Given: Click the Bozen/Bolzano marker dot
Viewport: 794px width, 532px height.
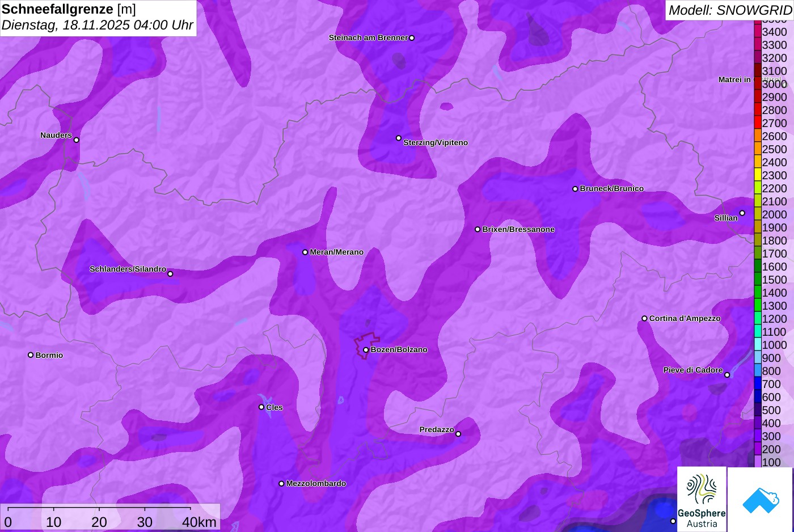Looking at the screenshot, I should [366, 350].
